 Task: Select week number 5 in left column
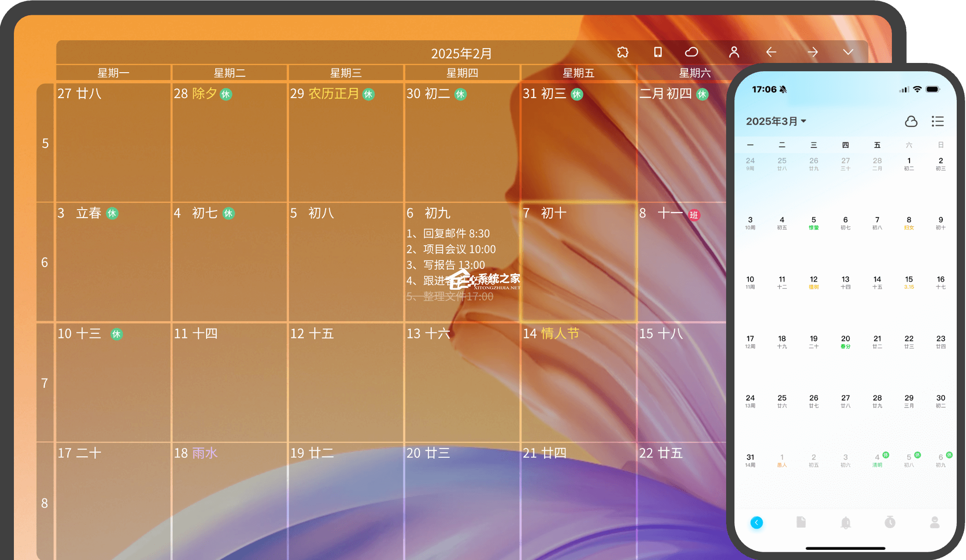[x=45, y=143]
